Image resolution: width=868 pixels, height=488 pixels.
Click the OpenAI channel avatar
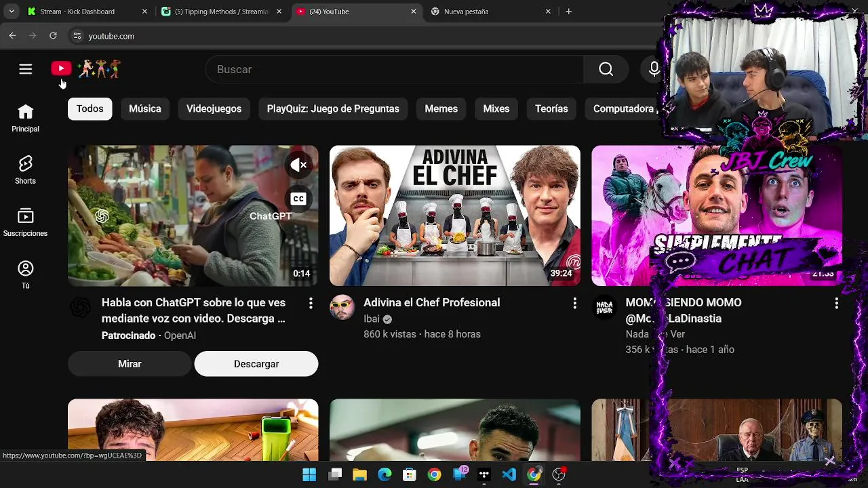[80, 308]
